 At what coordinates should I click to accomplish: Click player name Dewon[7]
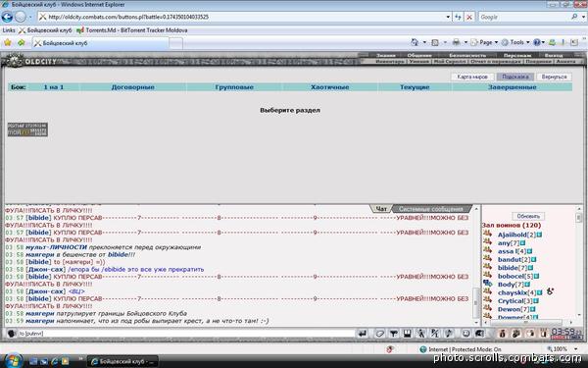pyautogui.click(x=514, y=309)
